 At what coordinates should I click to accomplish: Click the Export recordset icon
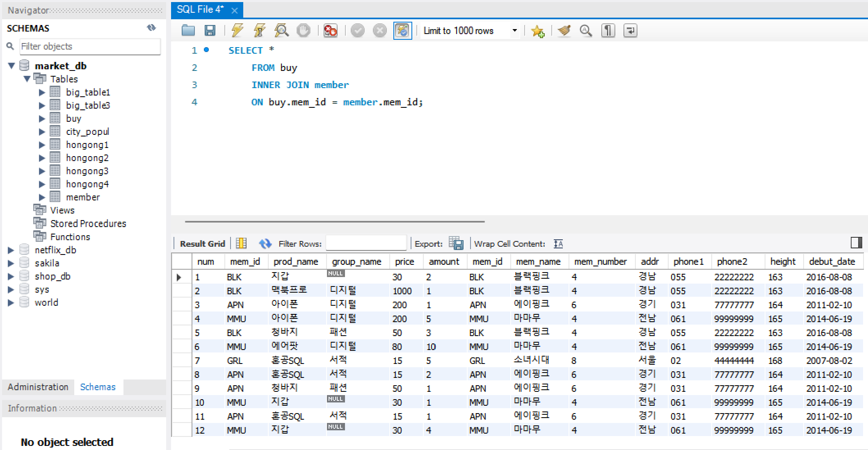456,243
